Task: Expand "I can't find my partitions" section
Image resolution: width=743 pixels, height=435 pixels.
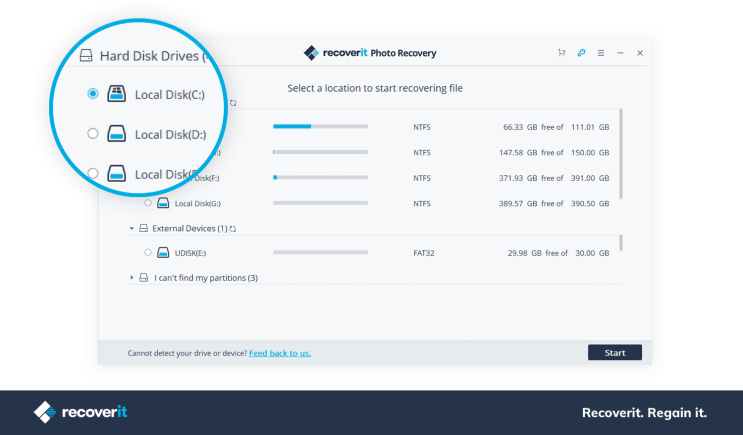Action: click(x=131, y=277)
